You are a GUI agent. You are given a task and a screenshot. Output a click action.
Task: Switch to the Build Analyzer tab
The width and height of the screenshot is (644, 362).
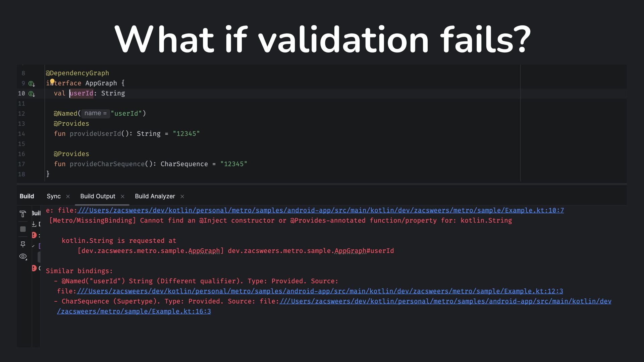pyautogui.click(x=155, y=196)
